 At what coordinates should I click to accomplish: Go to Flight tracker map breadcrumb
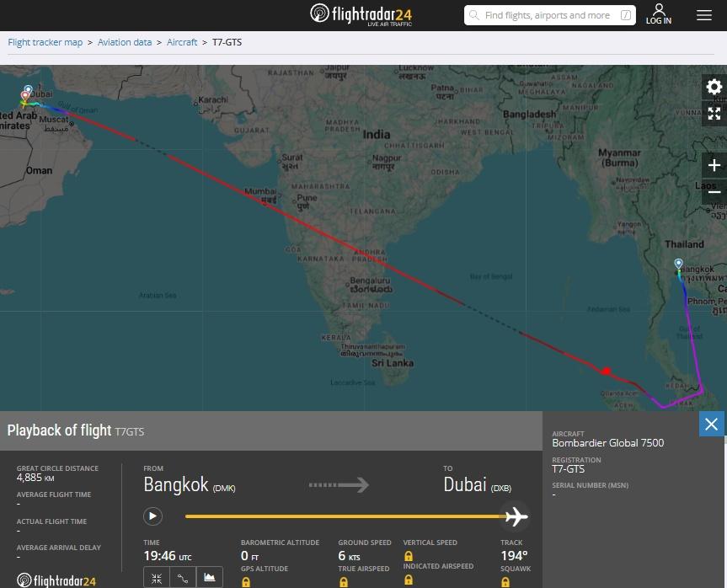click(45, 42)
